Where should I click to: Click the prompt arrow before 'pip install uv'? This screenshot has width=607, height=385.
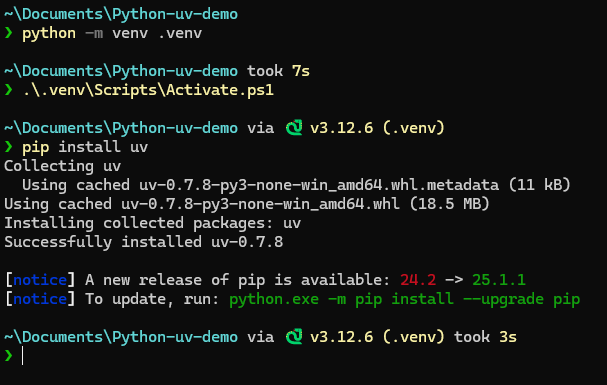9,147
